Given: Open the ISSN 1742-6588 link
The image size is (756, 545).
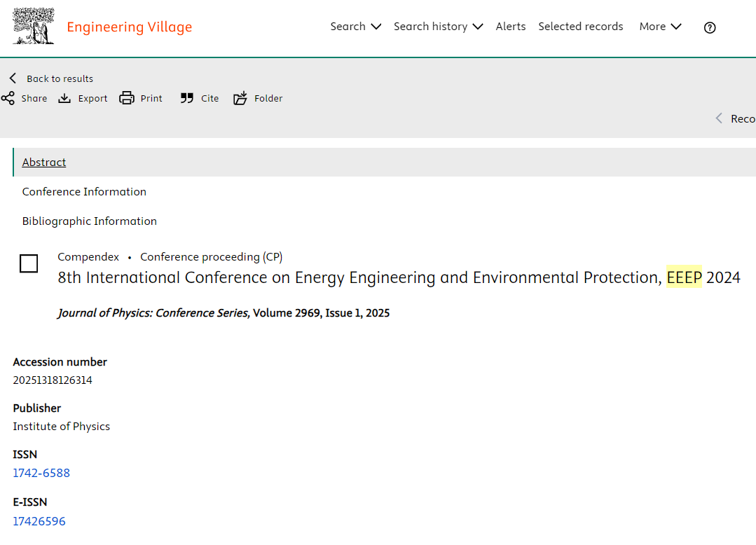Looking at the screenshot, I should point(41,473).
